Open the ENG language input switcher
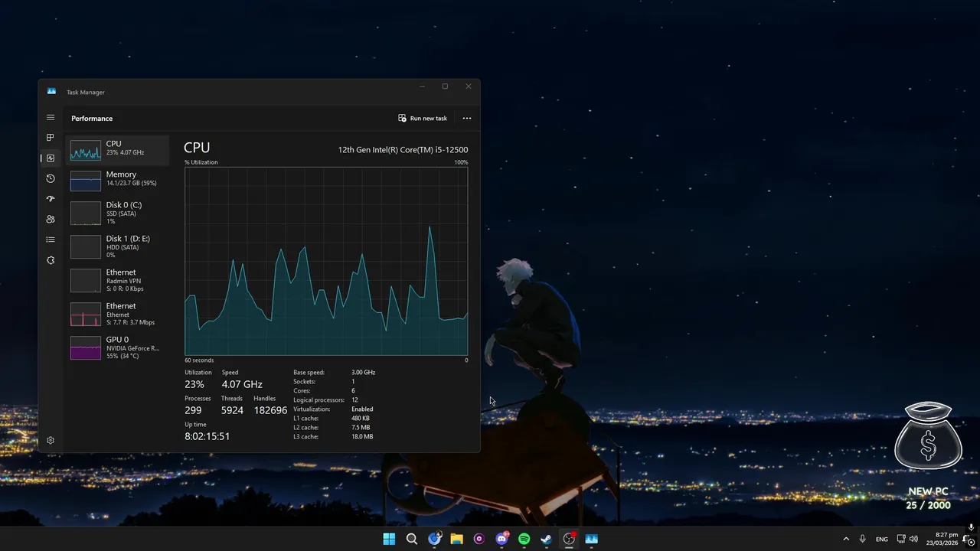 click(882, 539)
